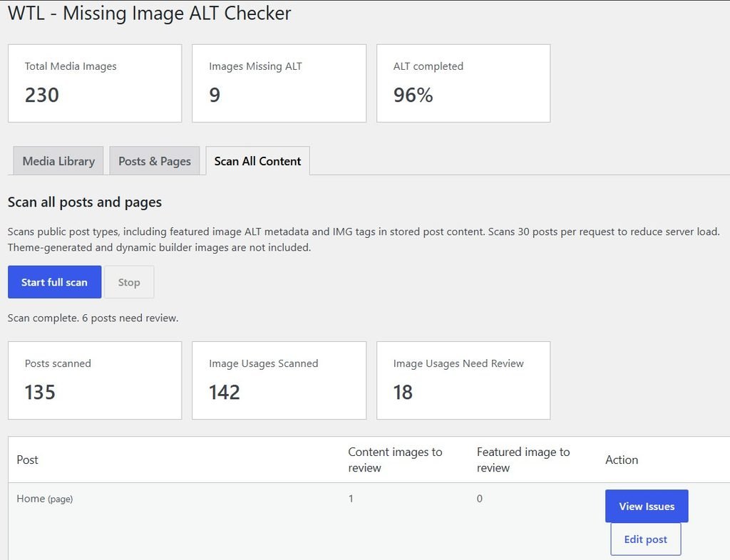Screen dimensions: 730x560
Task: Click the 'Scan complete. 6 posts need review.' status
Action: (93, 318)
